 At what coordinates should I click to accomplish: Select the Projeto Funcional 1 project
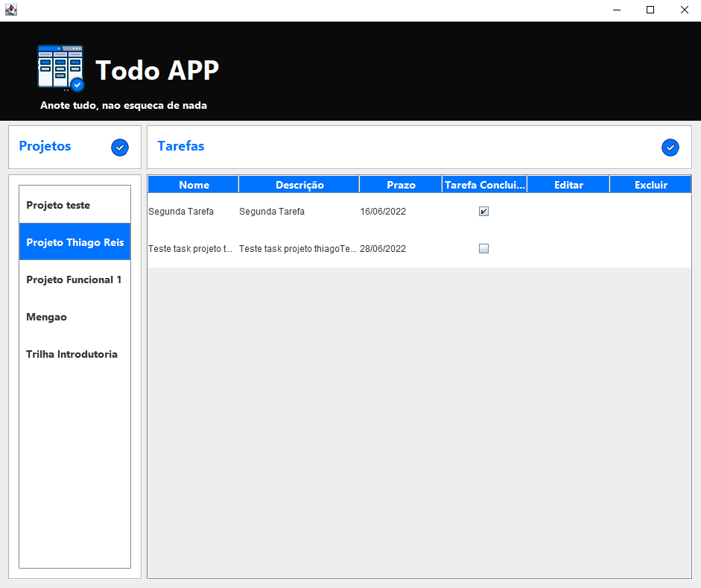pos(74,279)
